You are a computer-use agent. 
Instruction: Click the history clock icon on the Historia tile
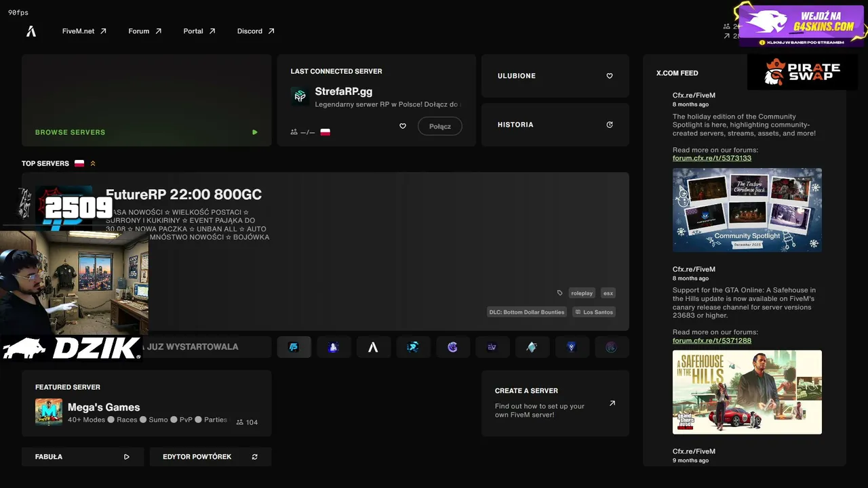click(x=610, y=125)
